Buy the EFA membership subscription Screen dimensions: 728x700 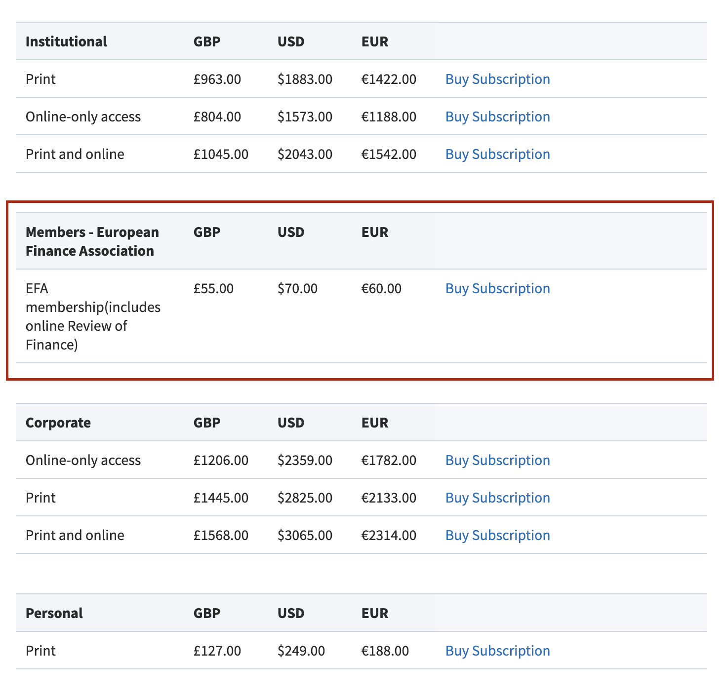pos(497,289)
